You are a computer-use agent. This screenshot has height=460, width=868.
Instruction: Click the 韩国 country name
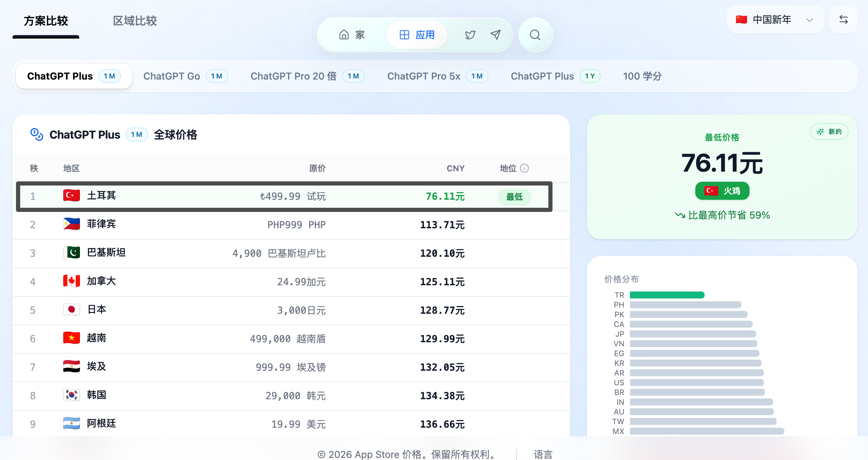(97, 395)
